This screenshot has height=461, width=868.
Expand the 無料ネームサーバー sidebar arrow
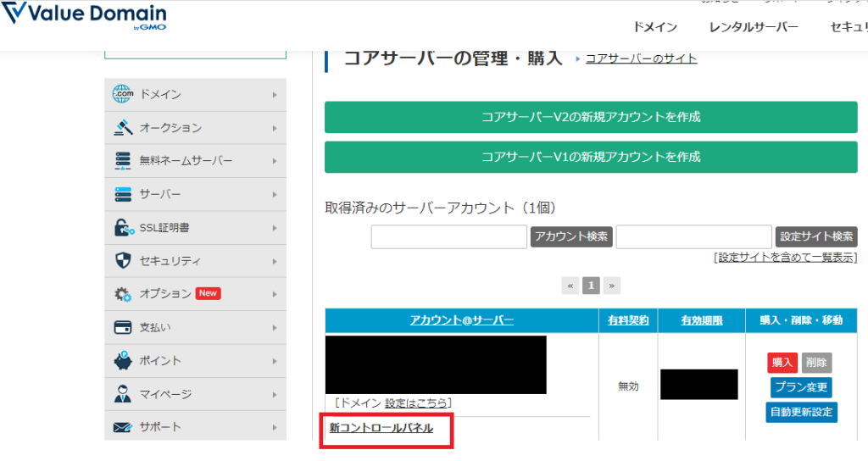point(275,161)
